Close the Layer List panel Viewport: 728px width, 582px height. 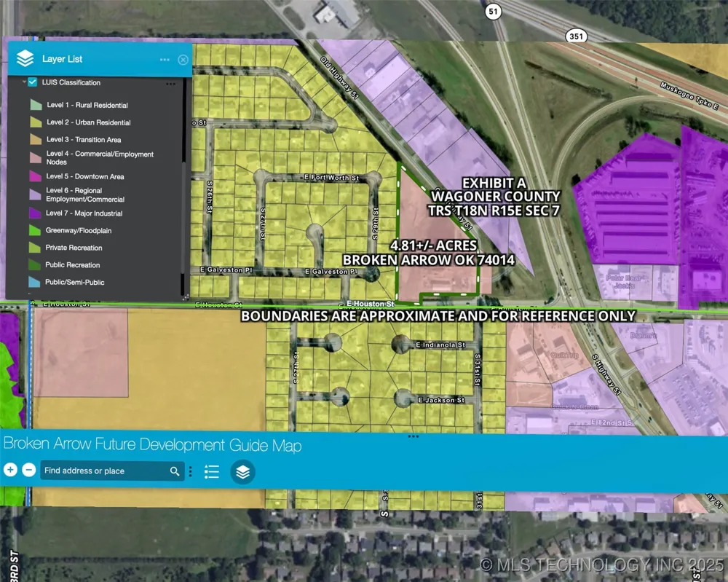pos(183,60)
